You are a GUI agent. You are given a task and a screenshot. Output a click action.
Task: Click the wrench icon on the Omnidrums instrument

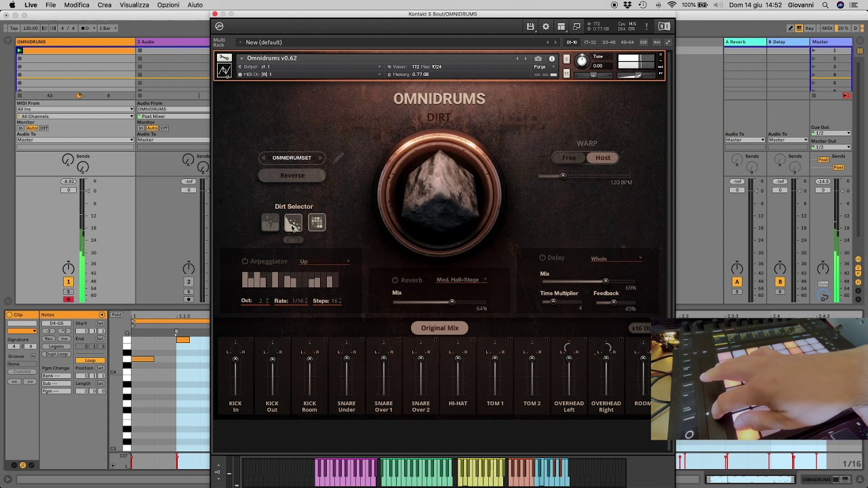click(x=224, y=58)
